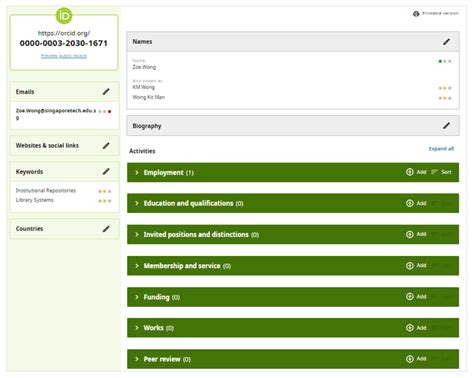Click Expand all link
The image size is (474, 378).
(x=441, y=149)
